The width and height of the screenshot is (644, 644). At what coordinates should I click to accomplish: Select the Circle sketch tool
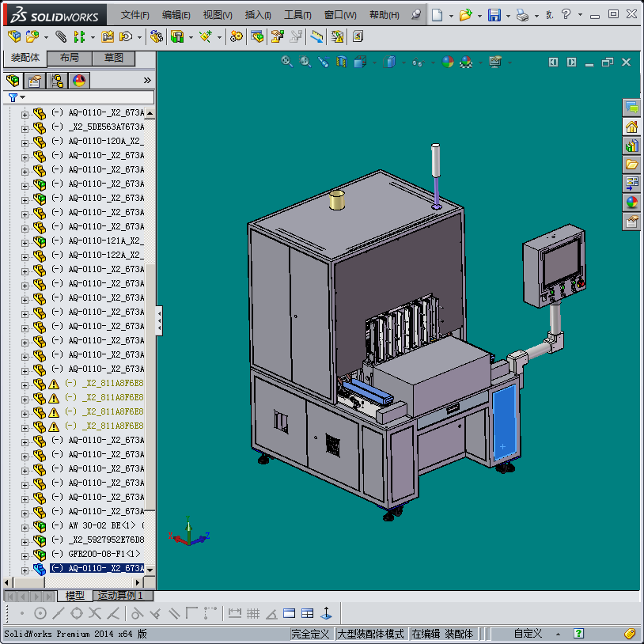(40, 613)
